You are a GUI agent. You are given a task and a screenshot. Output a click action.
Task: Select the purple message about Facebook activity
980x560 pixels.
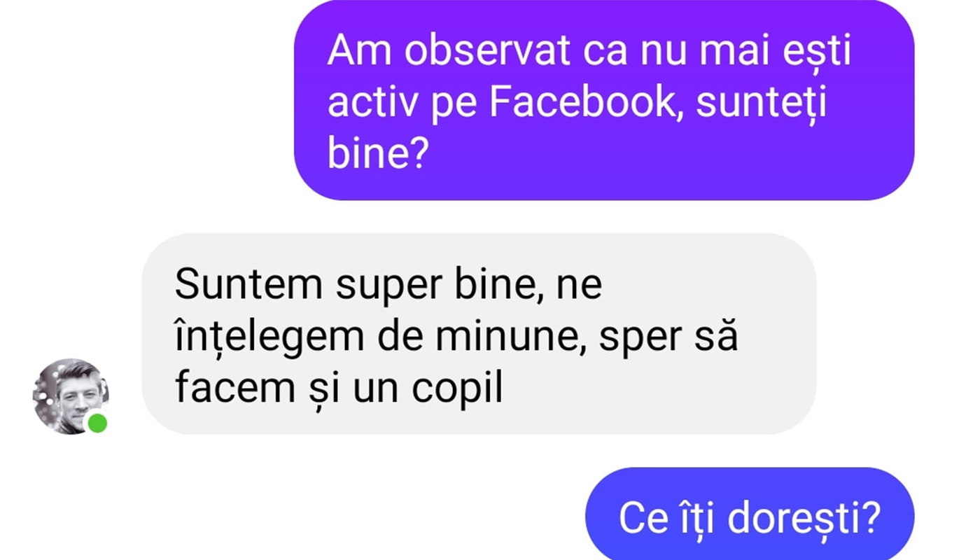(x=603, y=100)
